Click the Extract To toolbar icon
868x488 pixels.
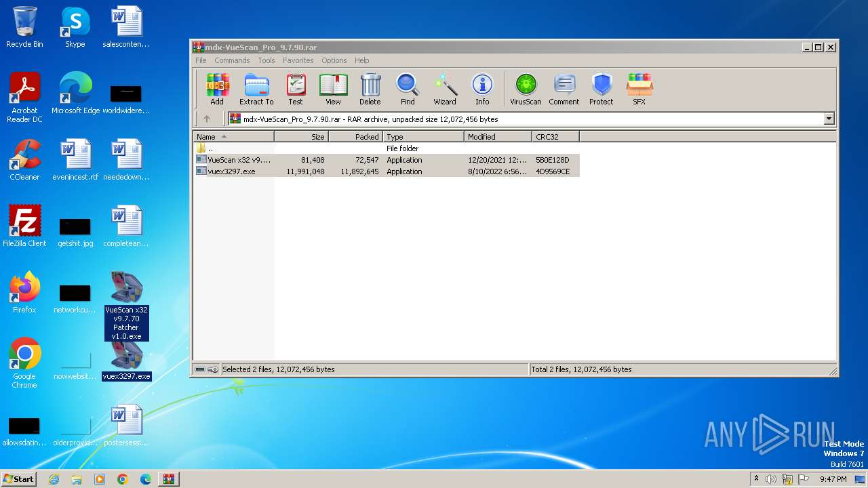256,89
